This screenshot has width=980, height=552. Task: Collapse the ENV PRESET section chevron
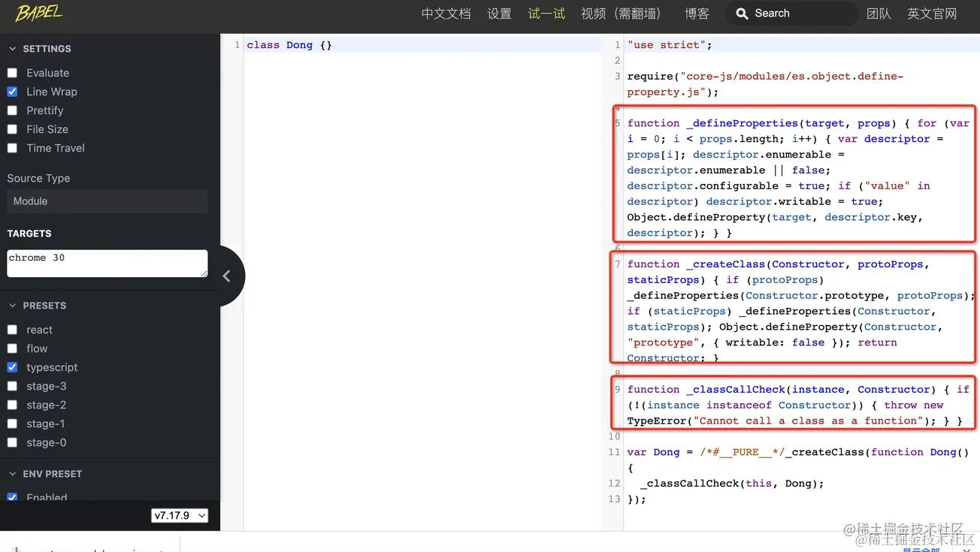point(12,474)
